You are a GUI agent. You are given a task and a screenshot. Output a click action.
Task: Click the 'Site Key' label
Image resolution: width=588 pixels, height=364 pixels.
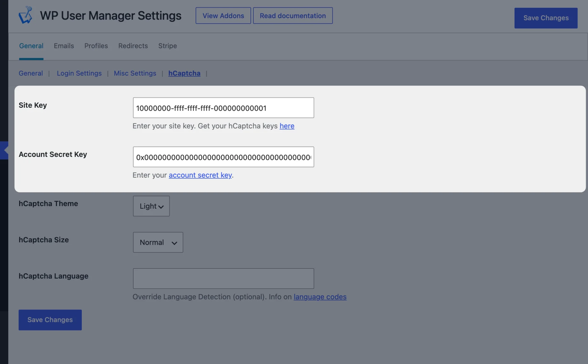[33, 105]
